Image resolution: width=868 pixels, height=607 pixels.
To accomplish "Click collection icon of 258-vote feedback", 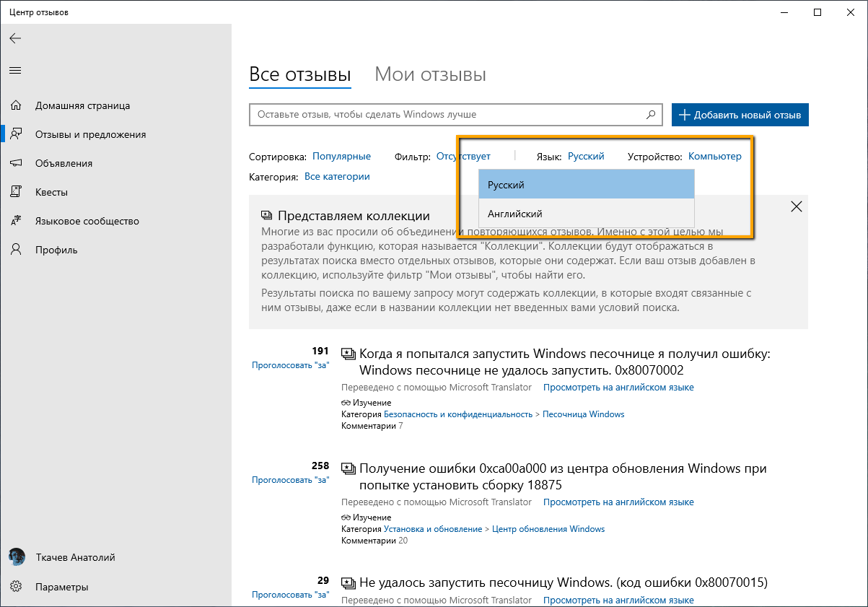I will click(x=348, y=468).
